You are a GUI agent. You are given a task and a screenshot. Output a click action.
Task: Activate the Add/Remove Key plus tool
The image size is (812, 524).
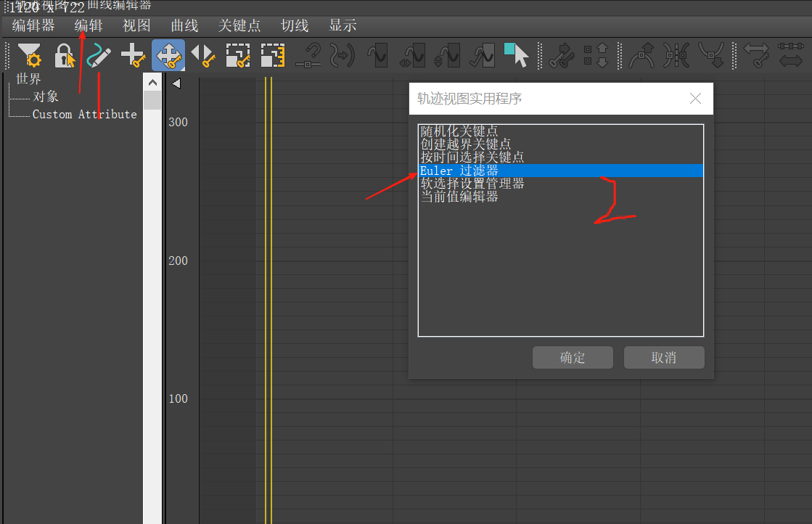coord(133,55)
